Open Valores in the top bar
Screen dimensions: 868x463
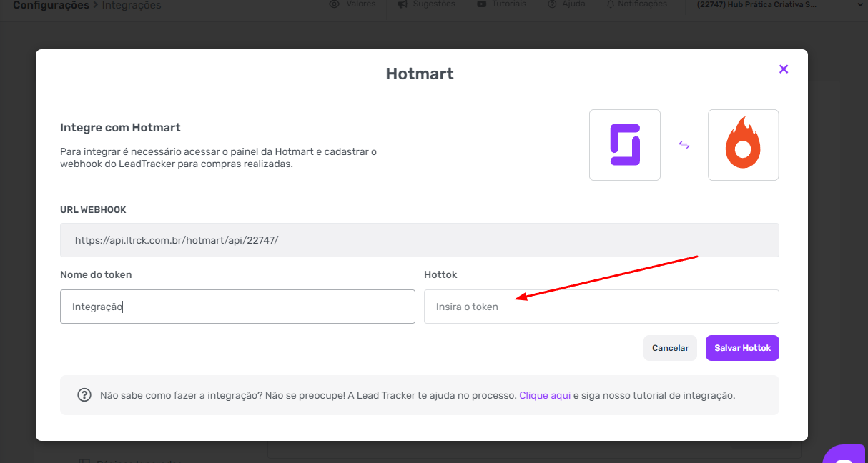[x=352, y=4]
